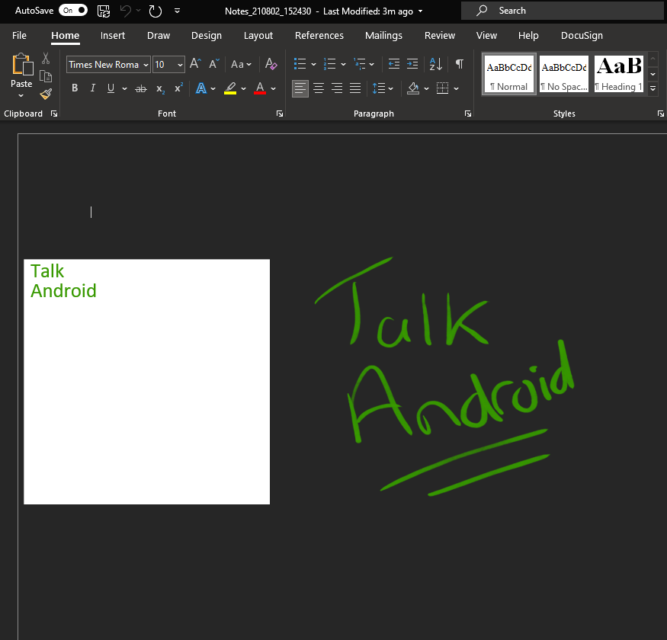Click the Redo/Repeat icon

(x=155, y=11)
